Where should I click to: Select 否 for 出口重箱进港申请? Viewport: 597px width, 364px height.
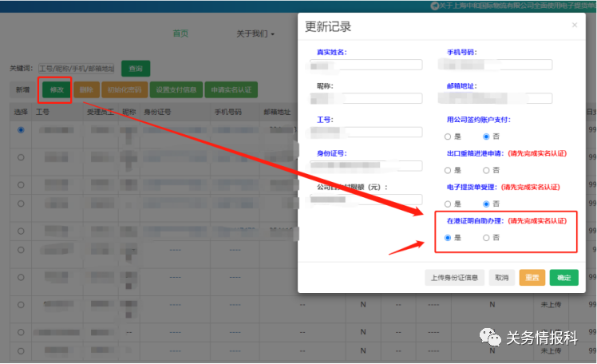(x=486, y=170)
